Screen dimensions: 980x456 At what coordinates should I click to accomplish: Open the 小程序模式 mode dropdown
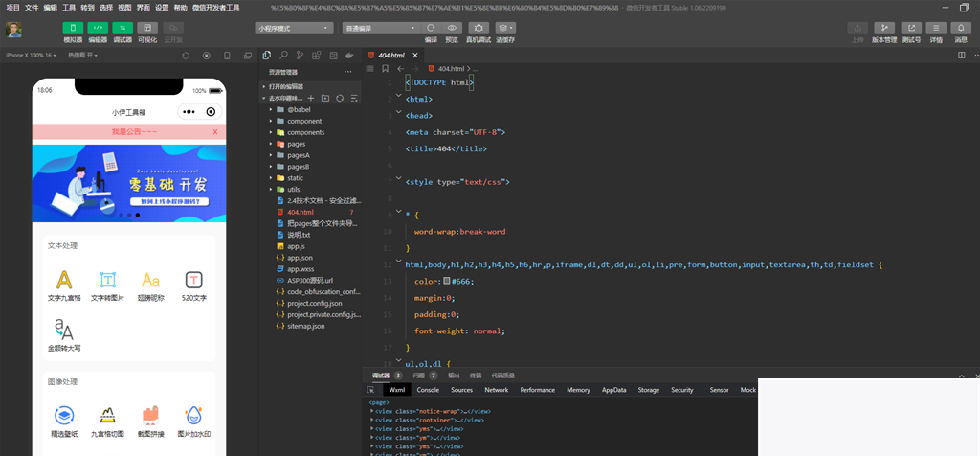coord(295,28)
